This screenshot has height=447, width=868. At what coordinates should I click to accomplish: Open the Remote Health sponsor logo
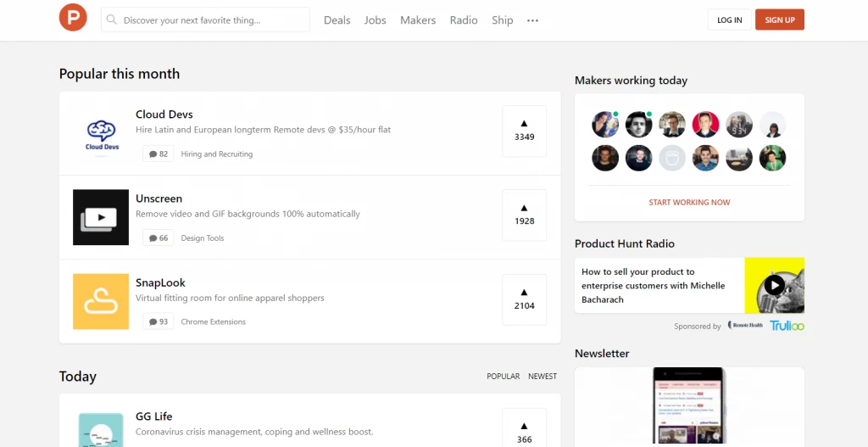745,326
